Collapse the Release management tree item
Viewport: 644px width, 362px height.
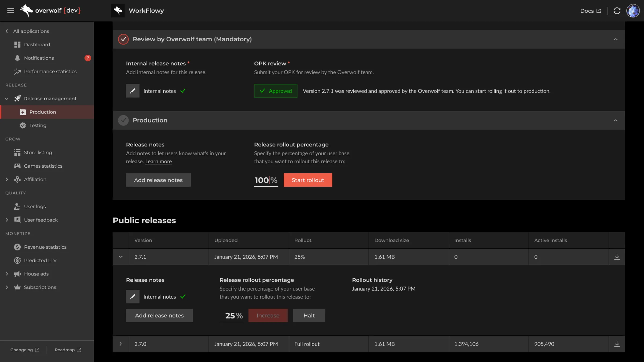pyautogui.click(x=7, y=99)
